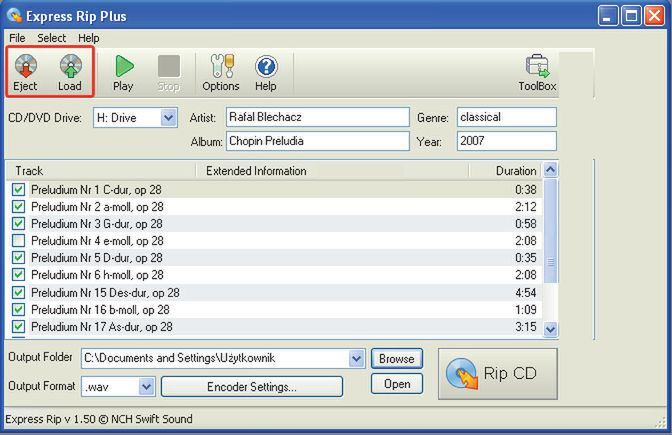Screen dimensions: 672x435
Task: Click into the Genre field classical
Action: (507, 117)
